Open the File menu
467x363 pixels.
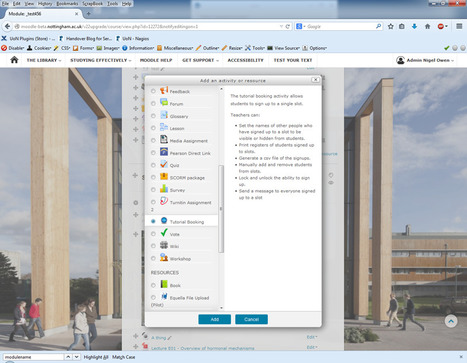(5, 4)
